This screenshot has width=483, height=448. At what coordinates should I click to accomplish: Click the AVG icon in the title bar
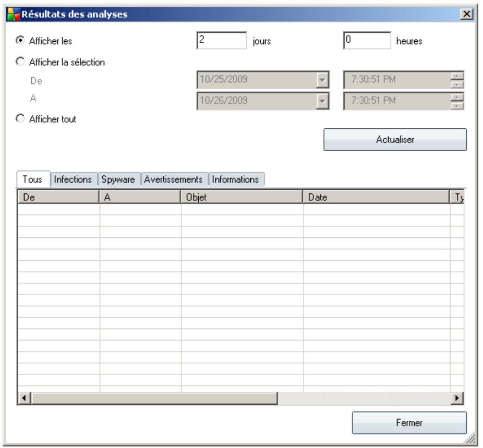pyautogui.click(x=13, y=14)
